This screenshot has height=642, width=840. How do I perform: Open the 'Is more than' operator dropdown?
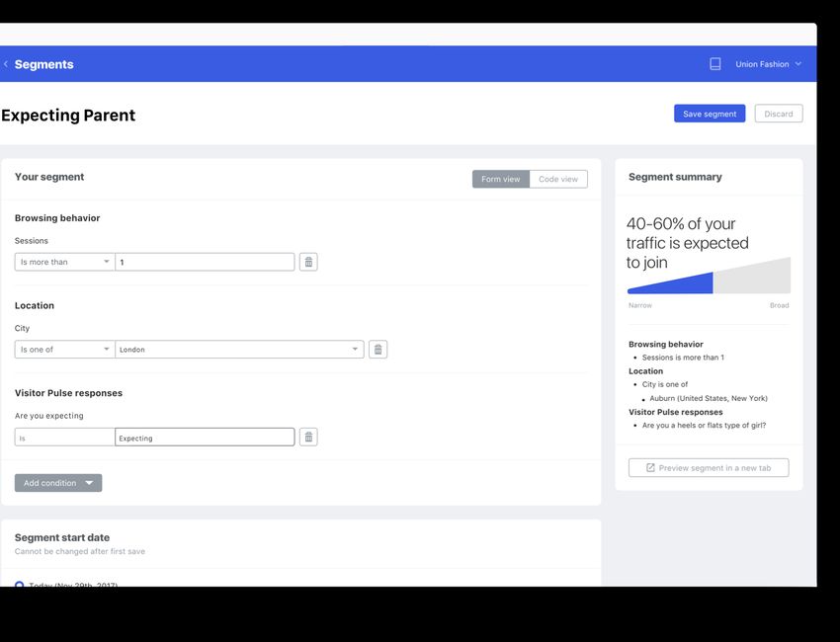[x=65, y=262]
